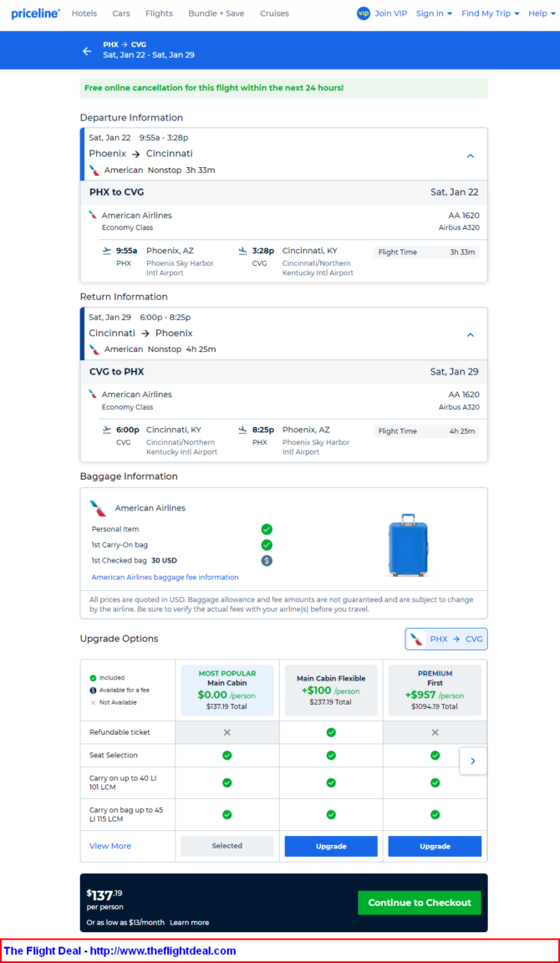Click the Selected Main Cabin button
Viewport: 560px width, 963px height.
[x=227, y=846]
